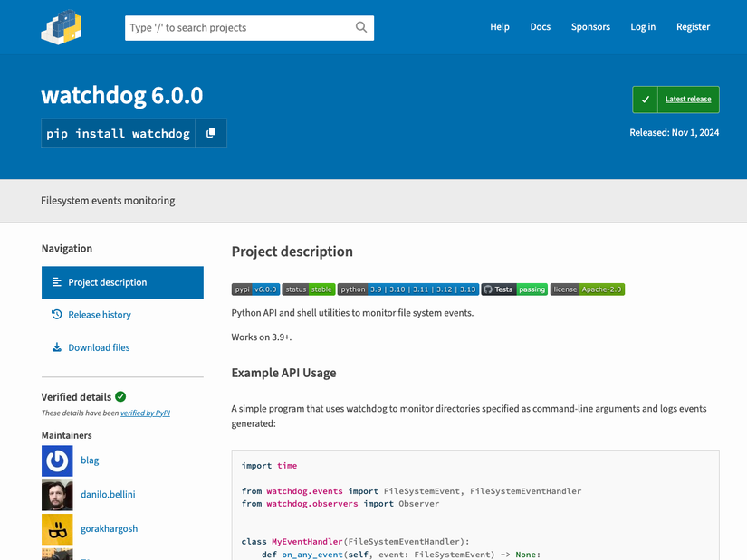The height and width of the screenshot is (560, 747).
Task: Open the Release history link
Action: pyautogui.click(x=100, y=315)
